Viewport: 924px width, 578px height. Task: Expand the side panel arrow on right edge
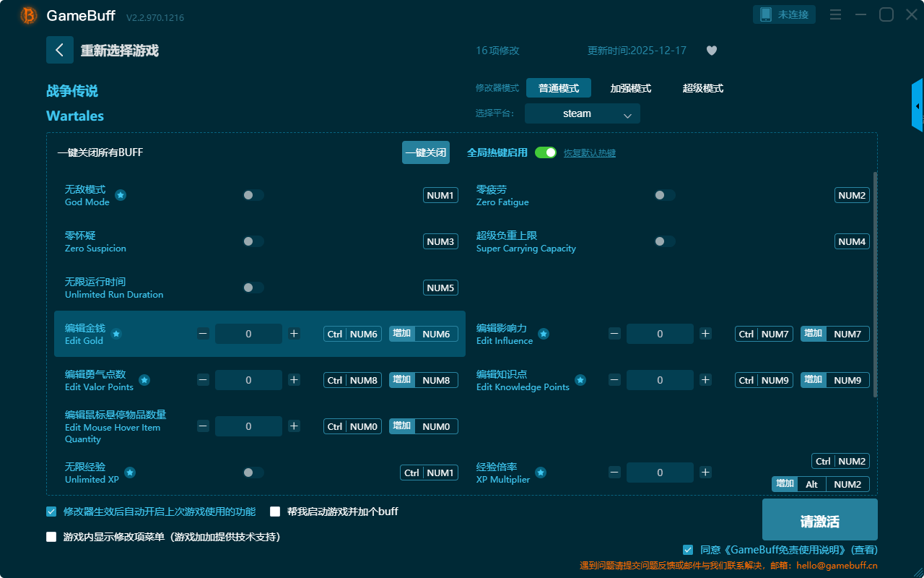[918, 106]
